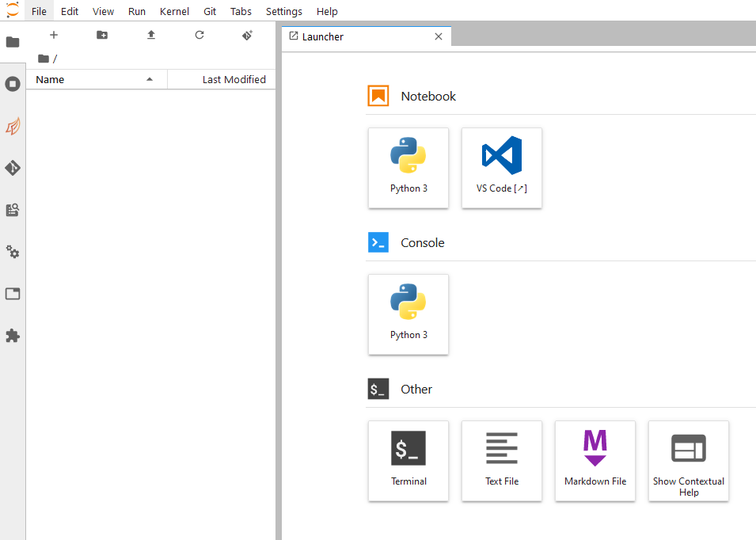
Task: Create a new Text File
Action: click(502, 462)
